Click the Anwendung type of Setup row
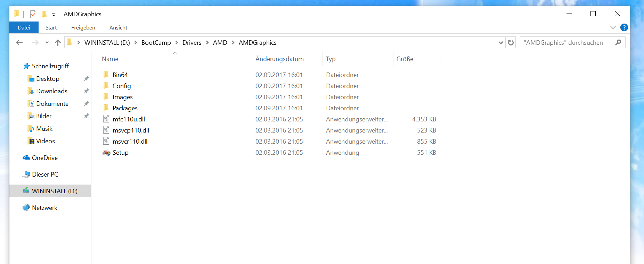644x264 pixels. coord(342,152)
